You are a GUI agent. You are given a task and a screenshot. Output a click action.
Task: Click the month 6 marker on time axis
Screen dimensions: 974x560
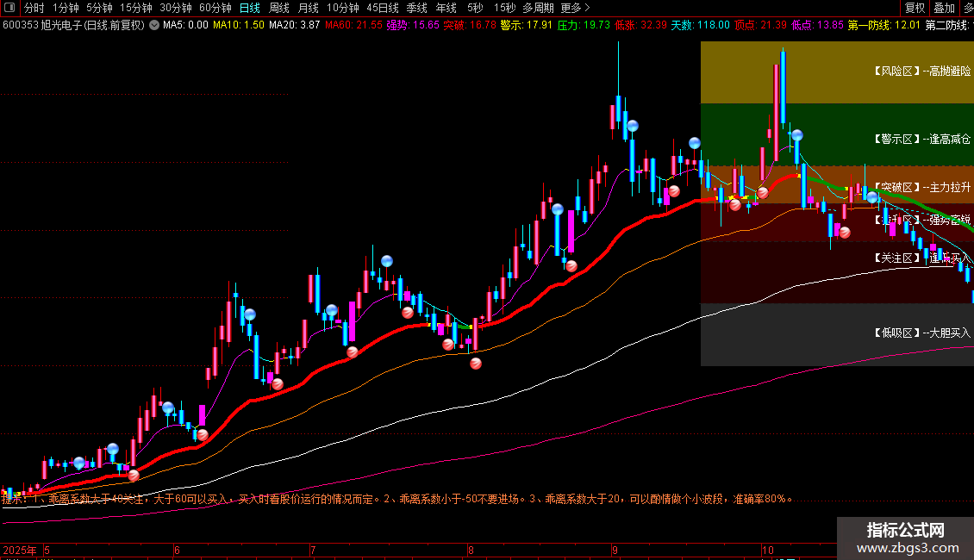177,550
